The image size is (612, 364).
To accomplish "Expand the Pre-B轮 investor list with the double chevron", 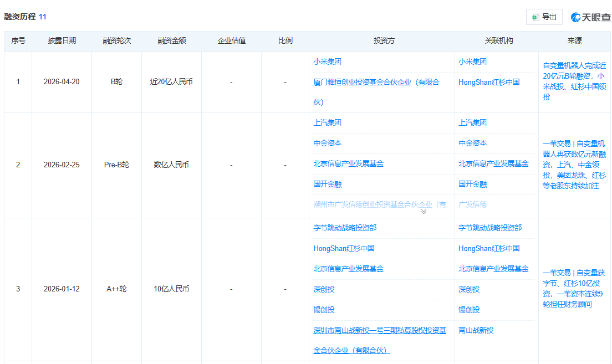I will (424, 212).
